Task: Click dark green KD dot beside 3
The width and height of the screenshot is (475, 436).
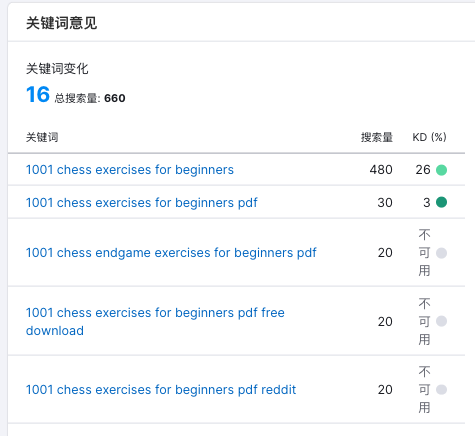Action: click(x=441, y=202)
